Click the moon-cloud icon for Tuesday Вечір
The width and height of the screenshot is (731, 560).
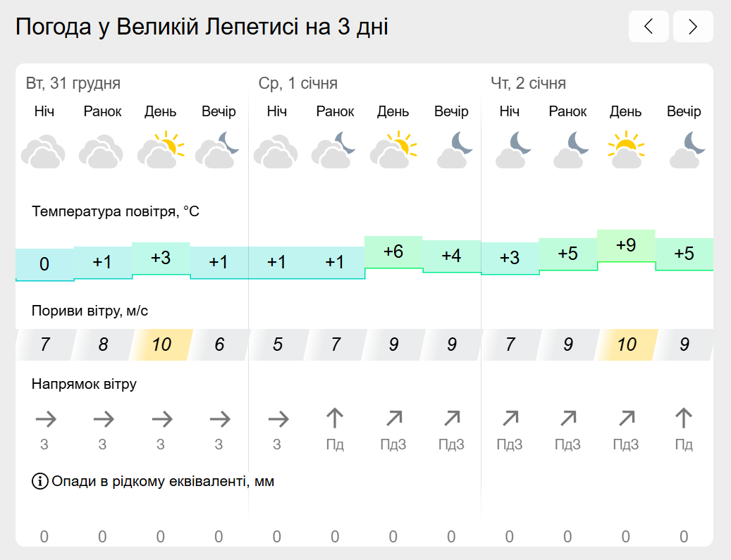point(218,149)
